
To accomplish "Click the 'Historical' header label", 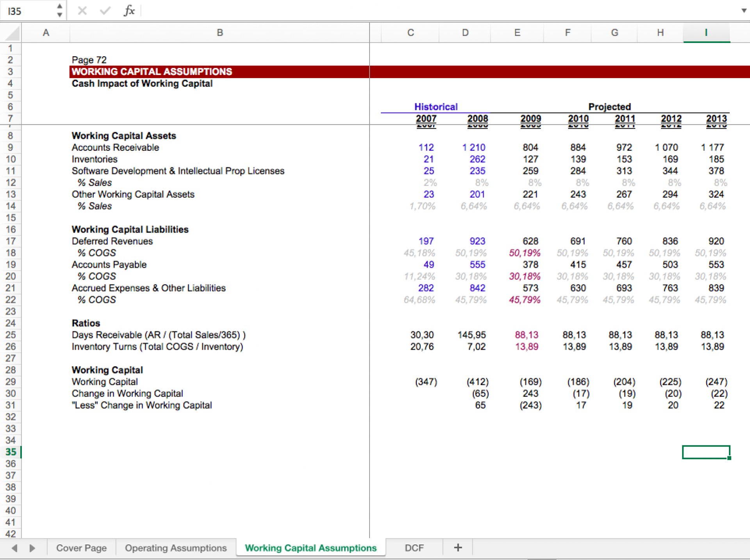I will coord(436,107).
